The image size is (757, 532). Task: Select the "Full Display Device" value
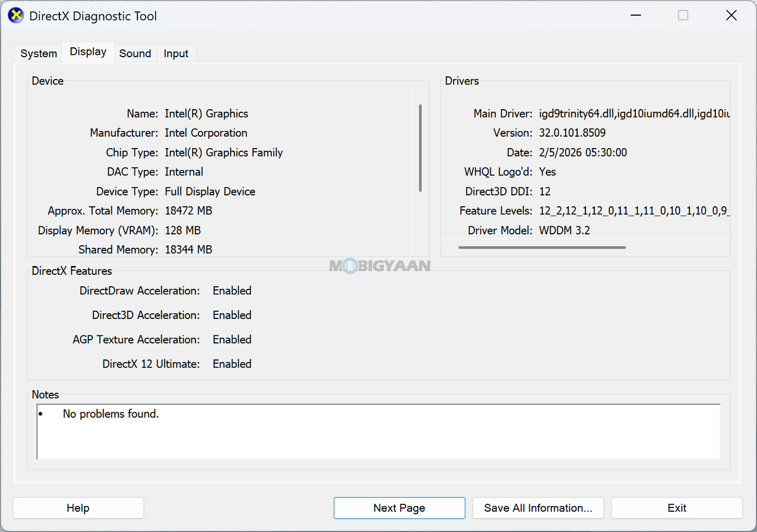tap(210, 192)
